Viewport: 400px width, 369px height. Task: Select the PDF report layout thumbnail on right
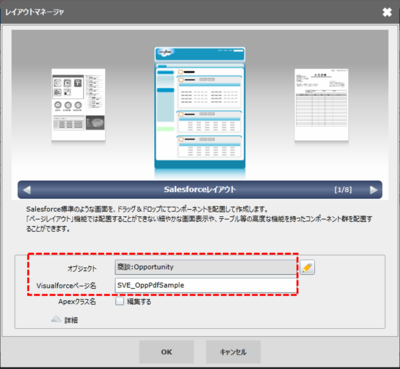pos(321,105)
